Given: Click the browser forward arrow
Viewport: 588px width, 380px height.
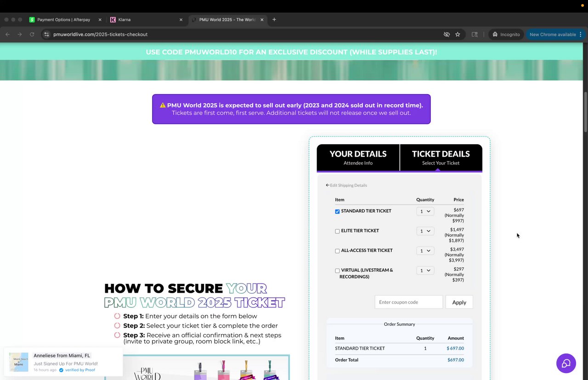Looking at the screenshot, I should pyautogui.click(x=20, y=34).
